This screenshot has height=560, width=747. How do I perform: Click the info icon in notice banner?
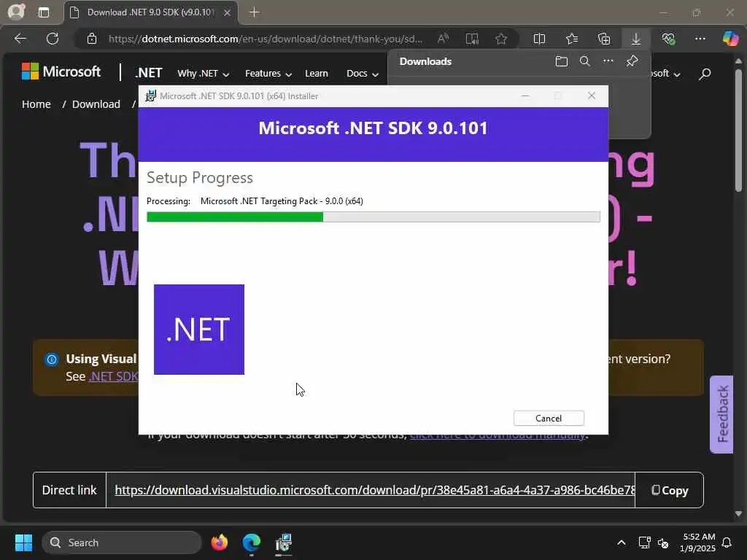(52, 359)
